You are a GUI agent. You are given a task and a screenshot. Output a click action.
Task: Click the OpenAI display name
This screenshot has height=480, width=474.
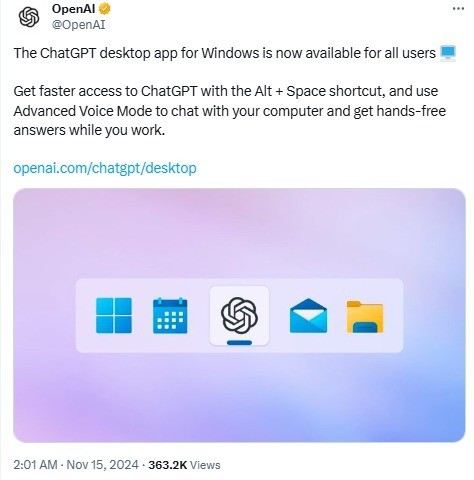click(73, 9)
